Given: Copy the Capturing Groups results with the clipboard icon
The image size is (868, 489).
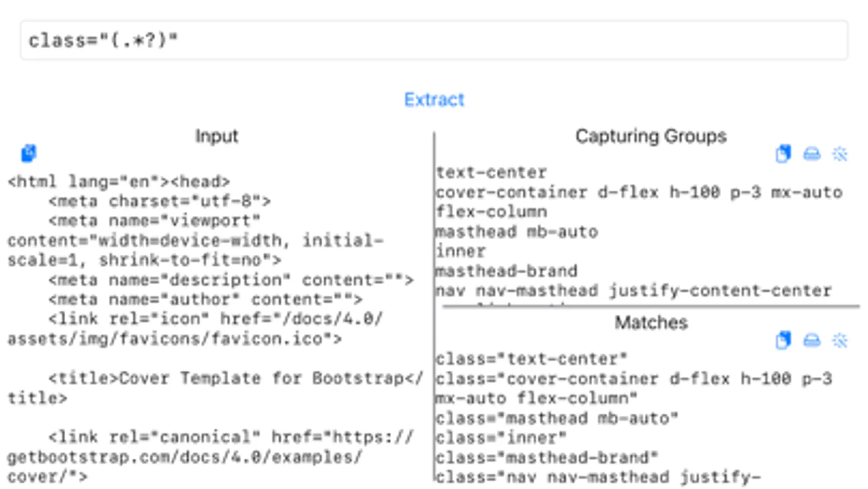Looking at the screenshot, I should pos(783,154).
